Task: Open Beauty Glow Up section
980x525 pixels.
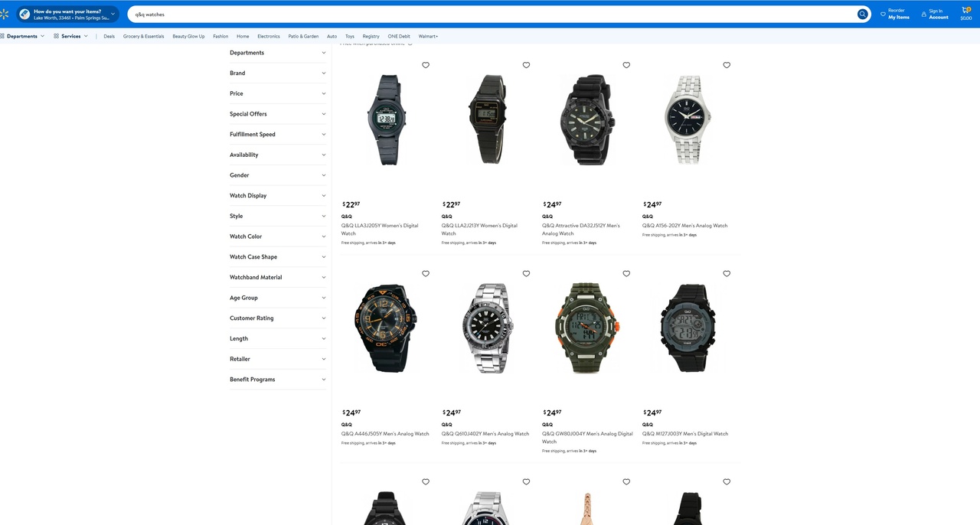Action: click(x=188, y=36)
